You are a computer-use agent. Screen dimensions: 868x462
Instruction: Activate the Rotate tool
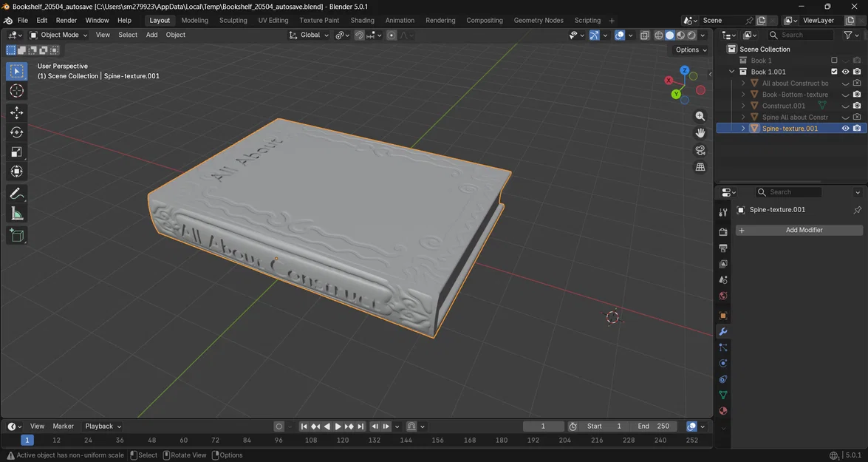click(x=16, y=132)
